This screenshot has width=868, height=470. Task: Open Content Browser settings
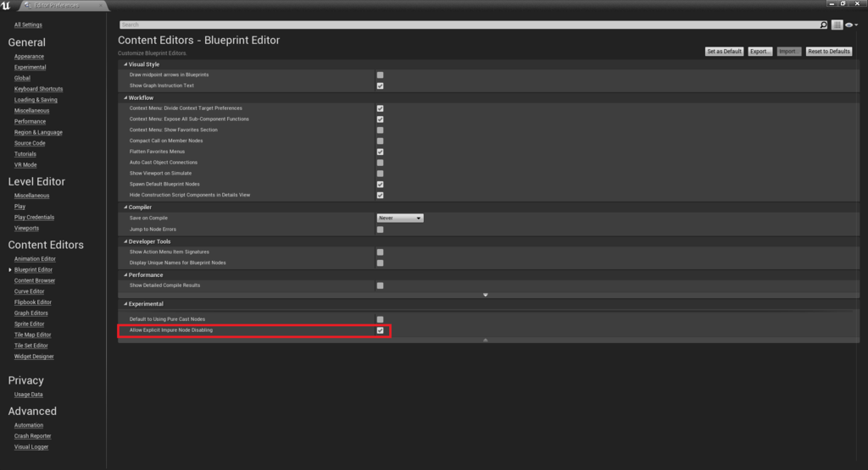35,281
